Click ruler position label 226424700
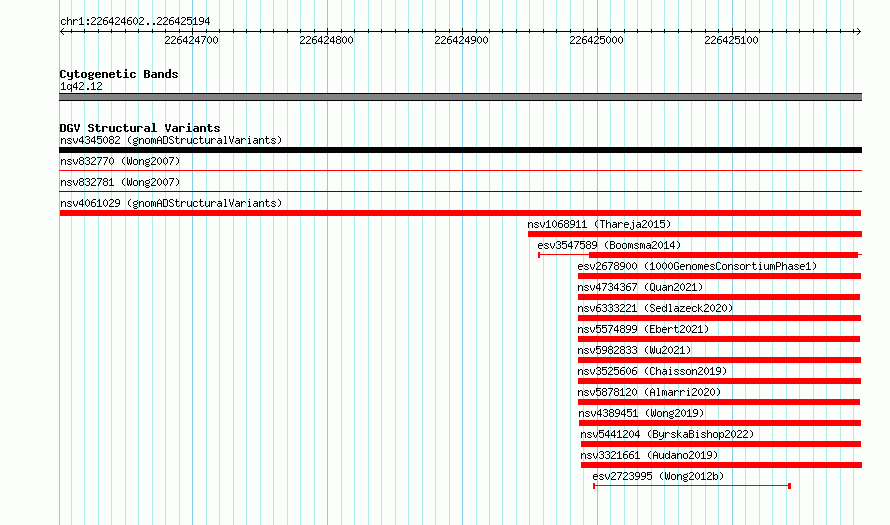 [x=191, y=40]
